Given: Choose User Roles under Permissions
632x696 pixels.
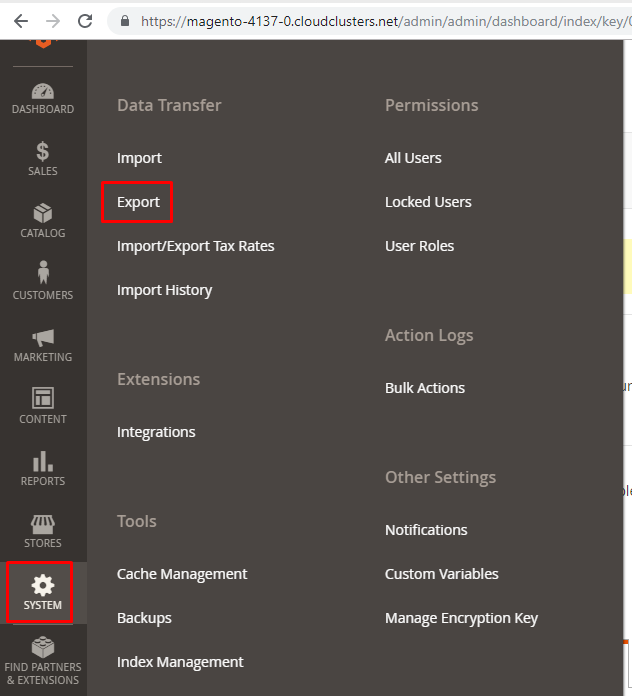Looking at the screenshot, I should pos(419,246).
